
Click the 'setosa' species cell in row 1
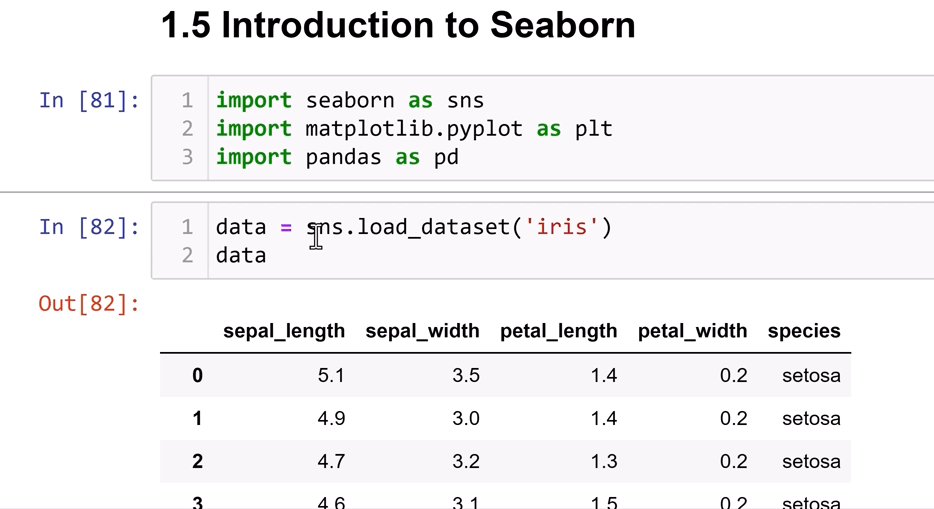811,418
